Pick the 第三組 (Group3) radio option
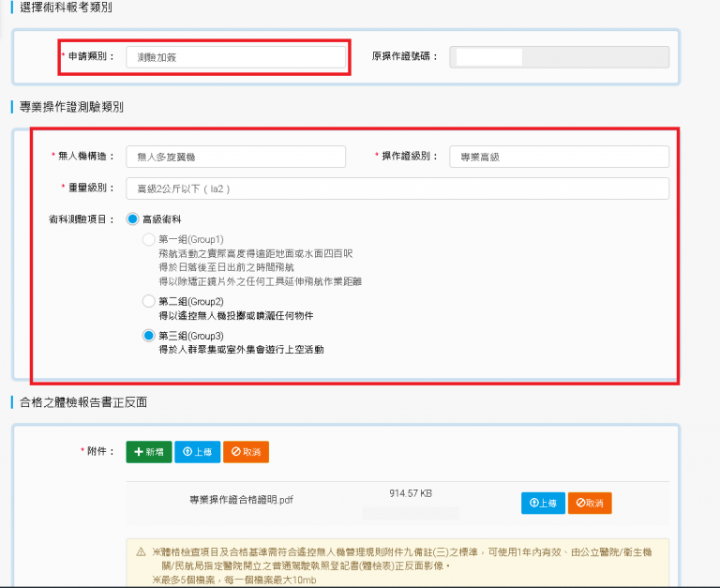Image resolution: width=720 pixels, height=588 pixels. [x=148, y=335]
